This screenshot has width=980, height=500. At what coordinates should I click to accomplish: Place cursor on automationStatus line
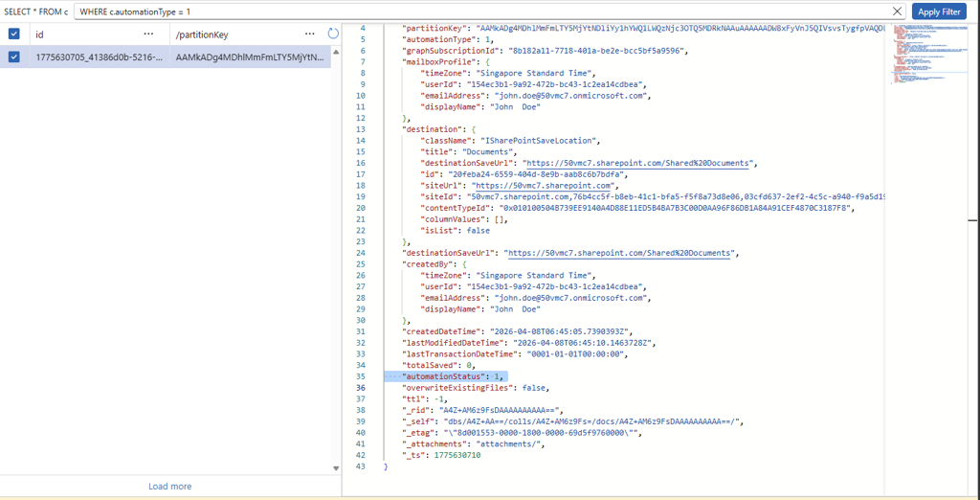[444, 376]
